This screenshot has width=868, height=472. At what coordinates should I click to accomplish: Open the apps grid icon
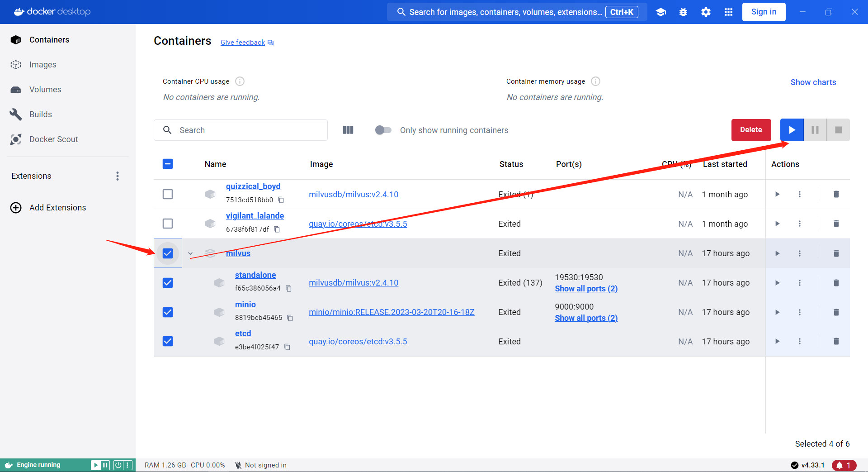click(728, 12)
